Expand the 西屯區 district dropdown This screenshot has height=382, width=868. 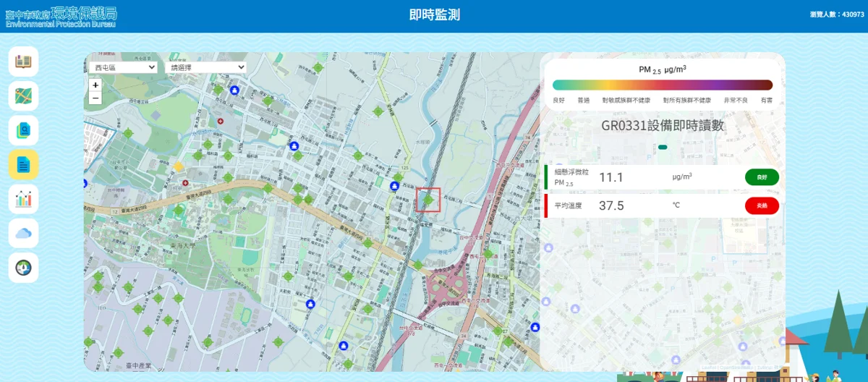coord(124,67)
